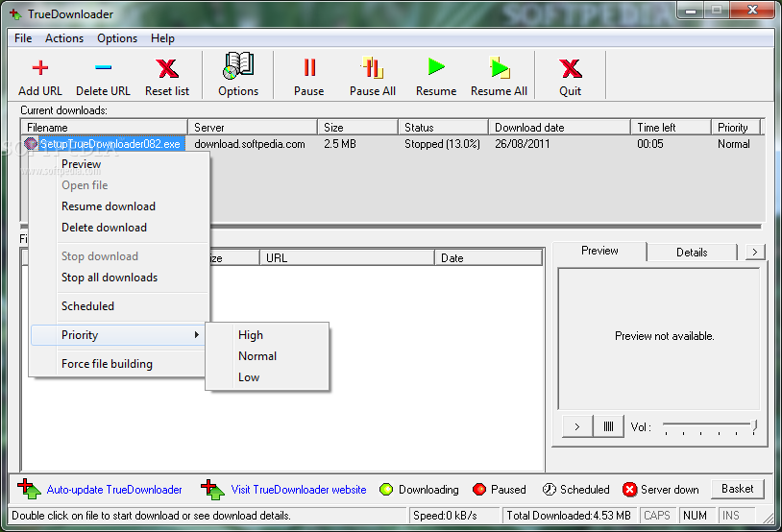This screenshot has width=782, height=532.
Task: Open the Actions menu
Action: point(64,38)
